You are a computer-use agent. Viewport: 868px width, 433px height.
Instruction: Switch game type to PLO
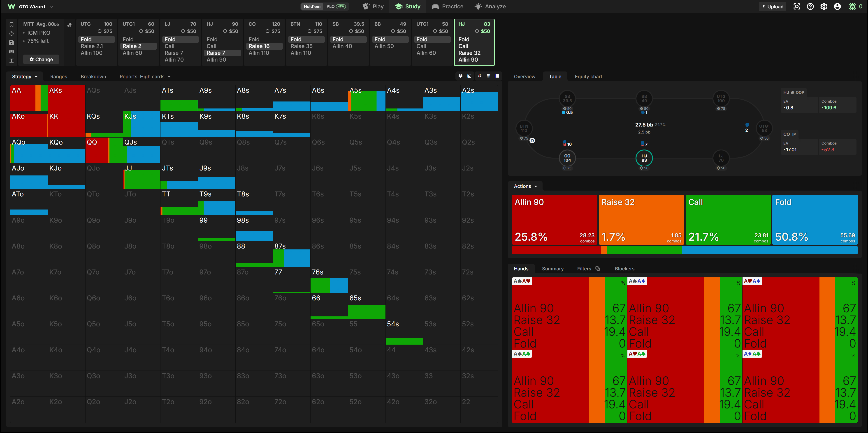click(336, 6)
